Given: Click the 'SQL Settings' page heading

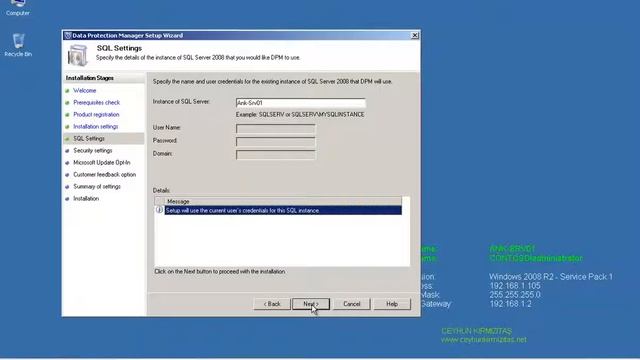Looking at the screenshot, I should point(119,48).
